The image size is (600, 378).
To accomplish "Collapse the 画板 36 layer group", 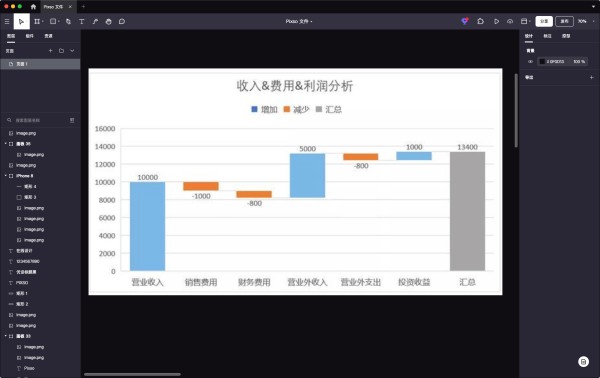I will tap(5, 144).
